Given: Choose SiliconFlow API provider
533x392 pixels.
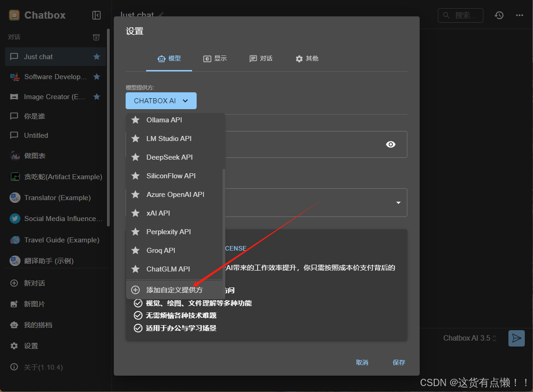Looking at the screenshot, I should pyautogui.click(x=174, y=176).
